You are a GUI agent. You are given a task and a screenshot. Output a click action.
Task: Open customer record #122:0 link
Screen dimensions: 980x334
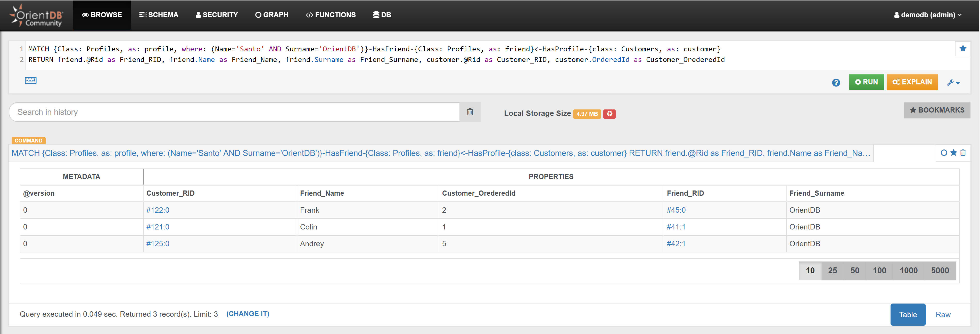[158, 210]
